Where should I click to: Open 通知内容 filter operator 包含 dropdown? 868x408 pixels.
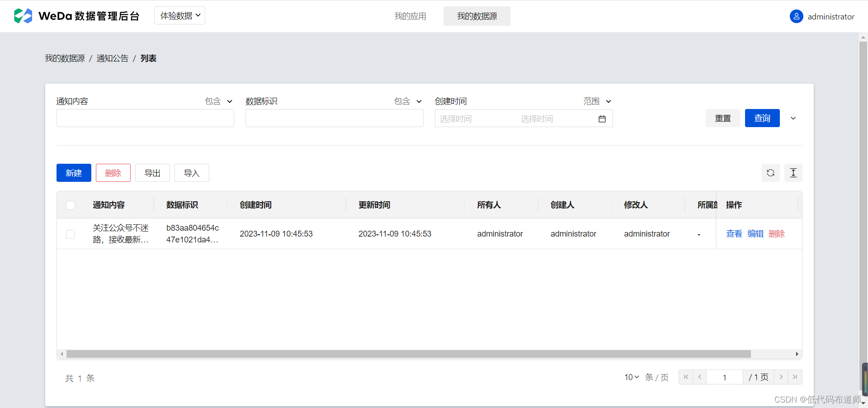tap(218, 101)
